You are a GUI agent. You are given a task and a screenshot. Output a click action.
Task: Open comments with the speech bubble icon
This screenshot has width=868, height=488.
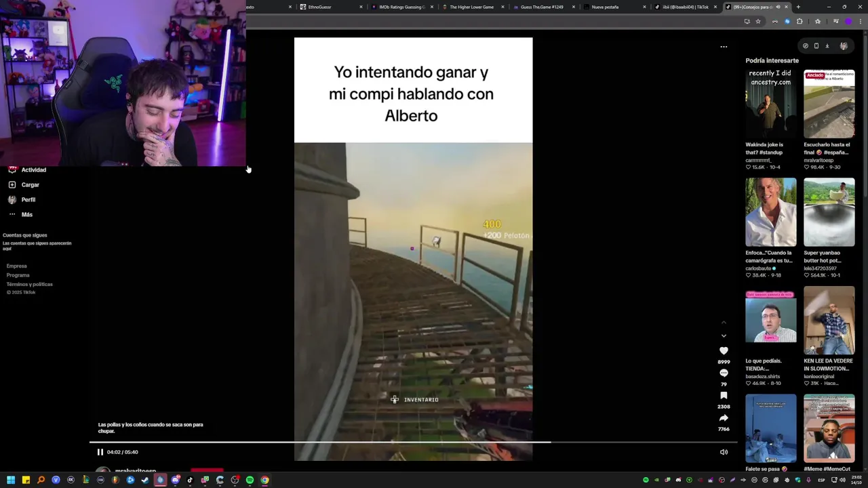pyautogui.click(x=724, y=373)
